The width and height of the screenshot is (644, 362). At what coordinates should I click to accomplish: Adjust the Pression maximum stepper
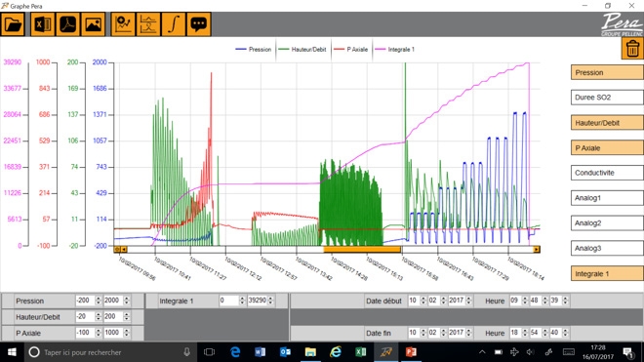(127, 301)
